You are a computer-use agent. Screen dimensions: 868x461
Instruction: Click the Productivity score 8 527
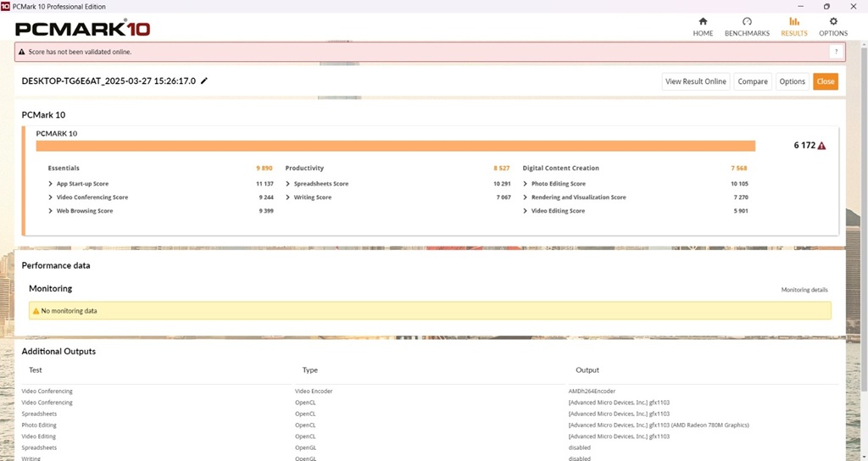pyautogui.click(x=502, y=169)
